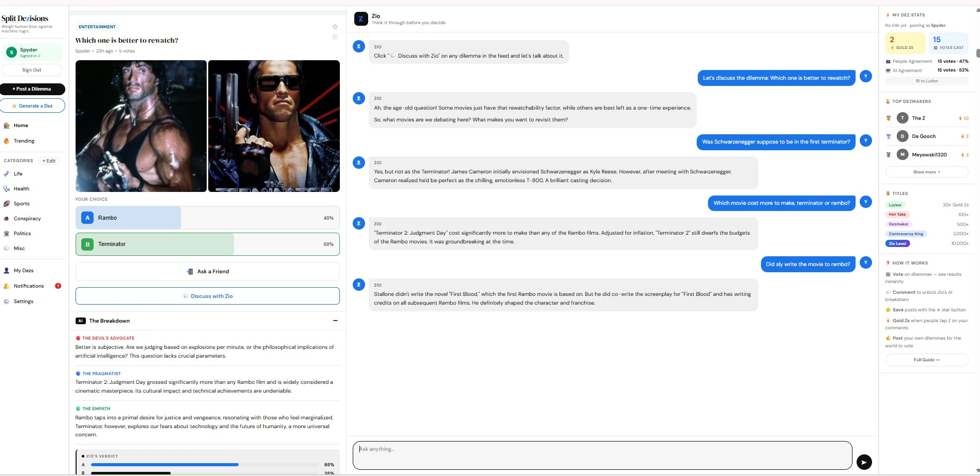Click the AI badge beside The Breakdown
This screenshot has width=980, height=476.
click(x=81, y=321)
